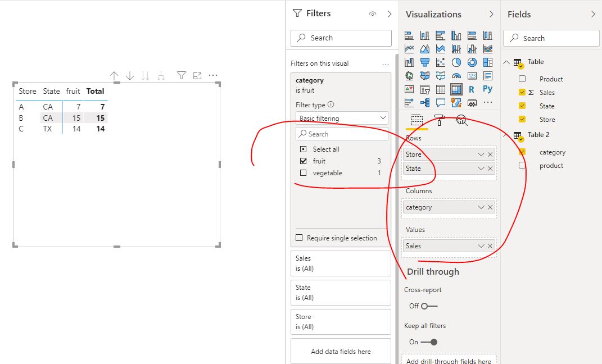This screenshot has height=364, width=602.
Task: Remove category from Columns
Action: click(x=490, y=207)
